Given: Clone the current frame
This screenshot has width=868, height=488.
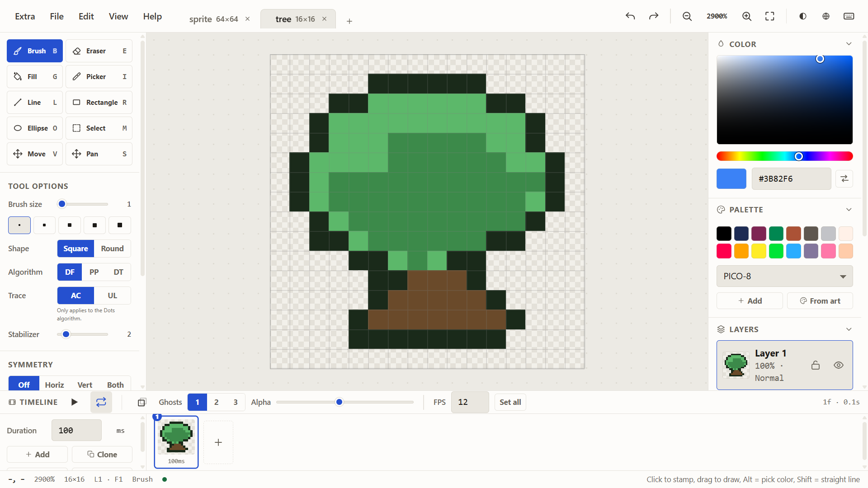Looking at the screenshot, I should (102, 455).
